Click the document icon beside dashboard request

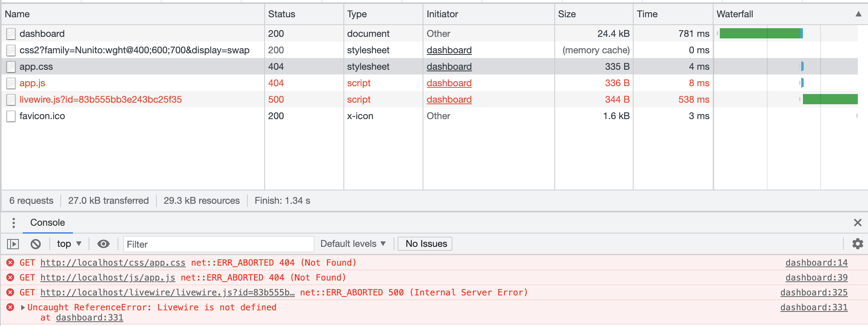coord(11,34)
